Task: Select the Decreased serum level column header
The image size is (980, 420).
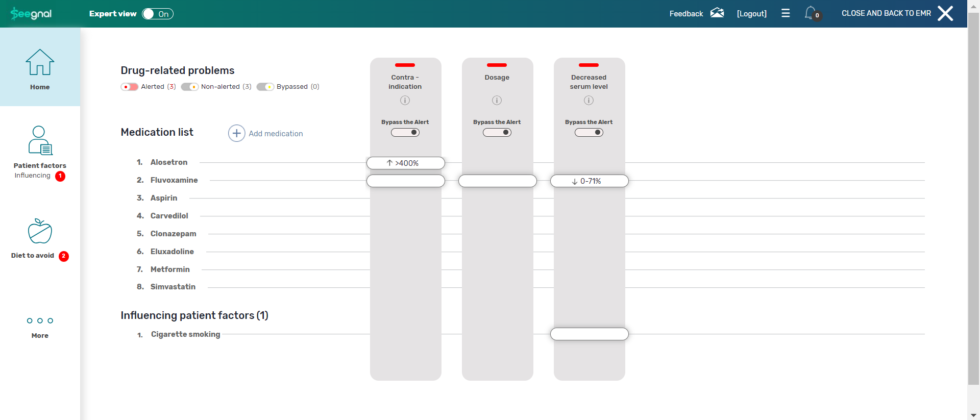Action: [x=589, y=82]
